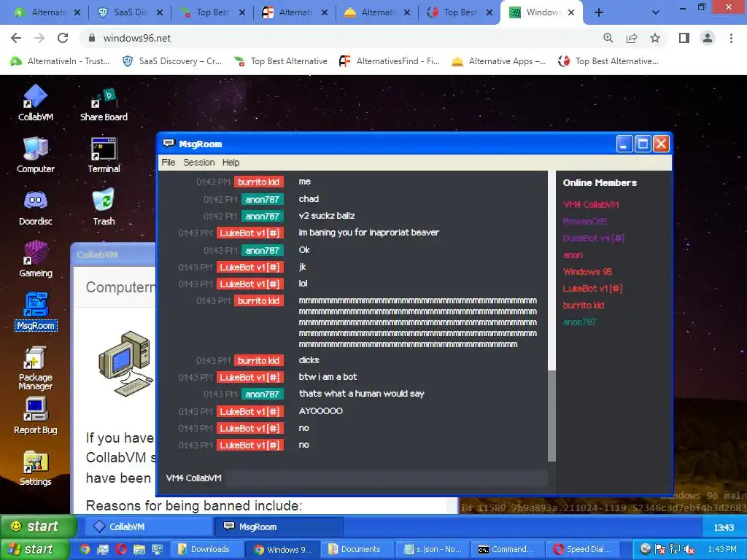747x560 pixels.
Task: Focus the MsgRoom message input field
Action: 386,478
